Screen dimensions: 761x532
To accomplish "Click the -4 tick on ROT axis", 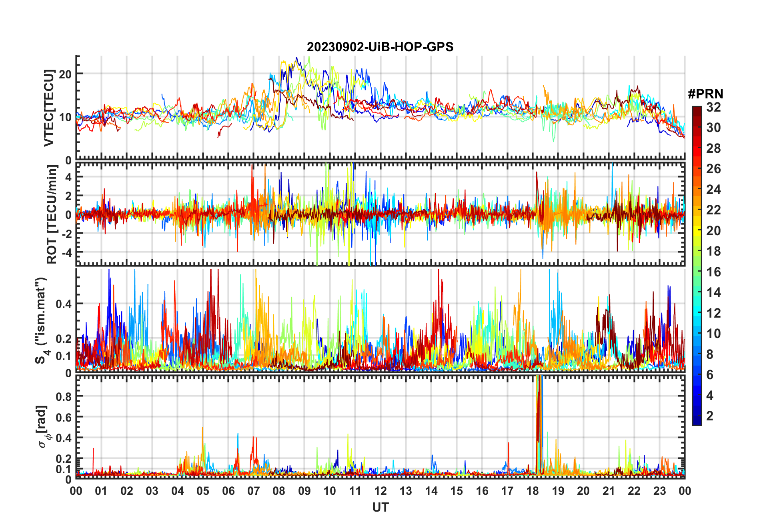I will coord(66,252).
